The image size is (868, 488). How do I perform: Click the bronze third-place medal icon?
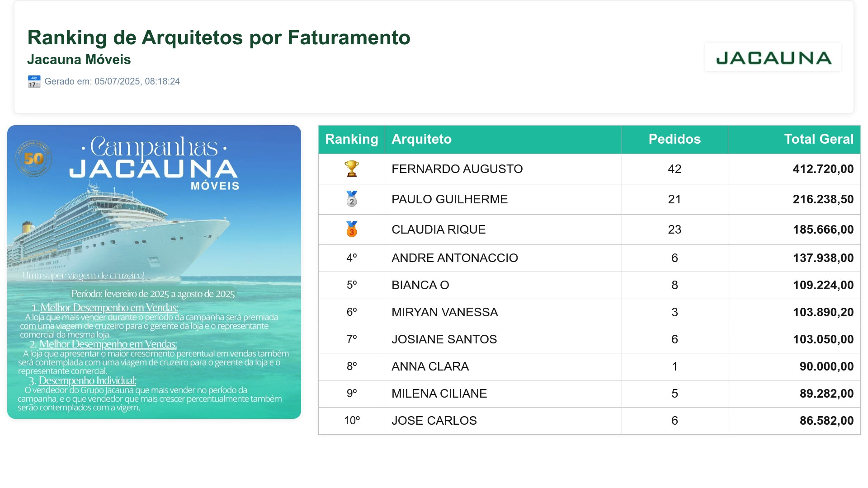point(352,229)
